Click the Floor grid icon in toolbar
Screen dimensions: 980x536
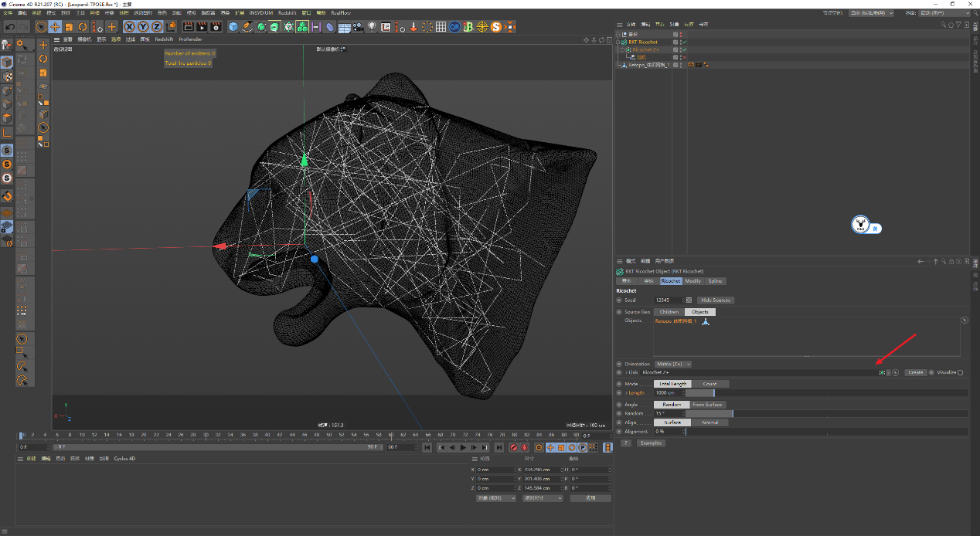coord(345,28)
